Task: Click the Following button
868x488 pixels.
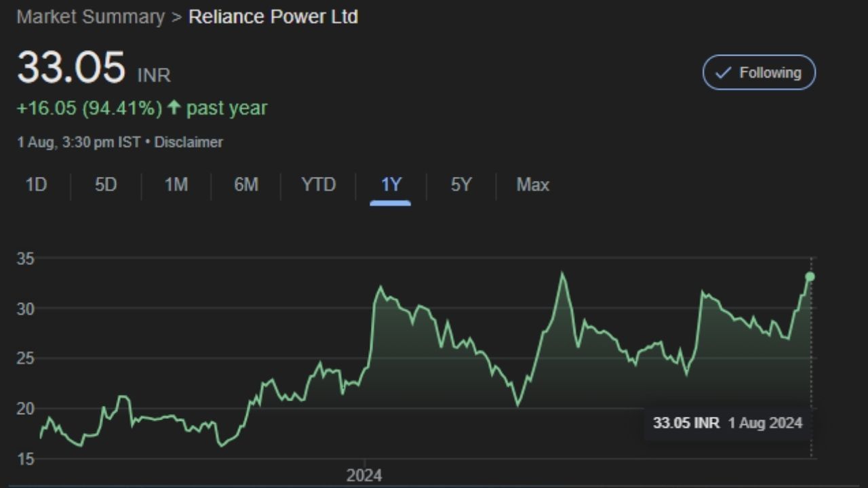Action: pos(759,73)
